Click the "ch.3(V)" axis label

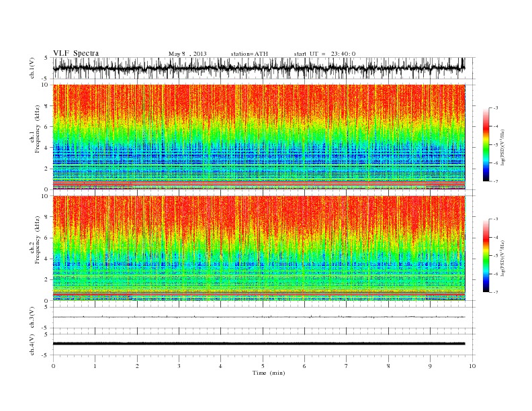(32, 318)
